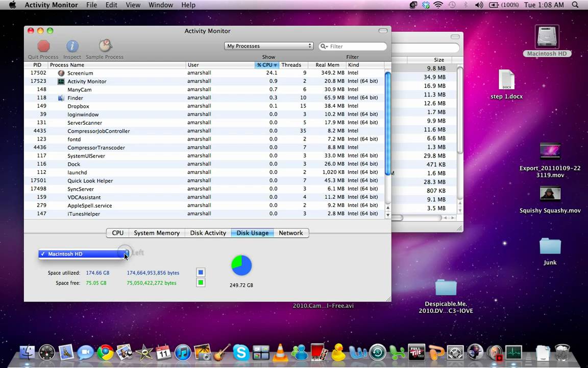Click the Sample Process icon

click(x=105, y=46)
